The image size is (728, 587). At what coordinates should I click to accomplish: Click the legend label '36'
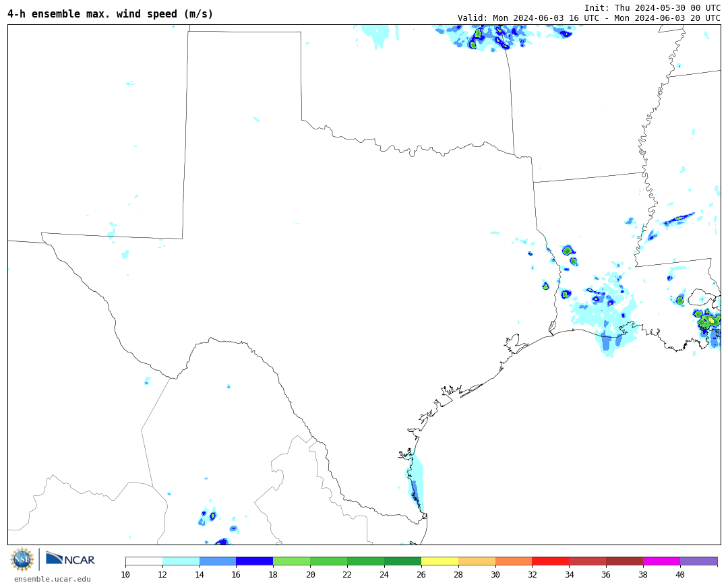607,574
